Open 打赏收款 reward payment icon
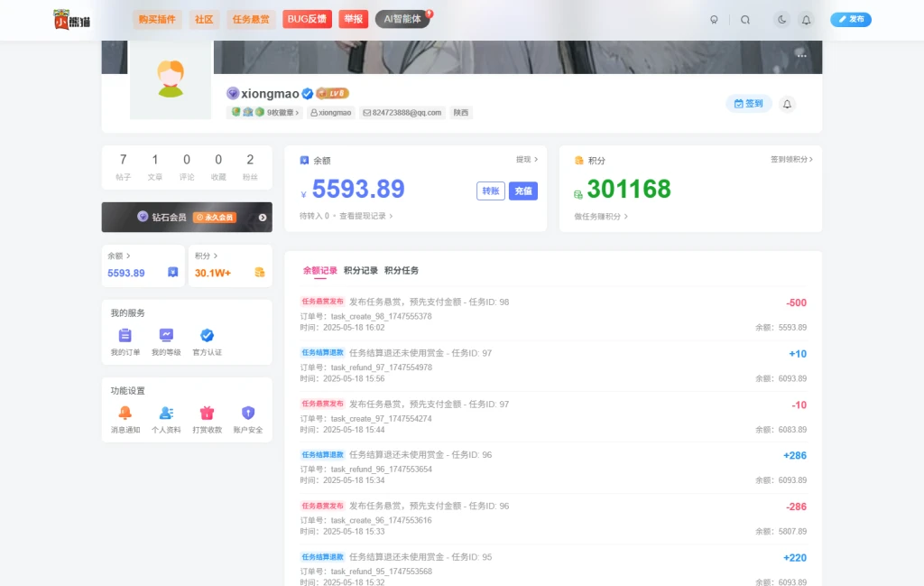924x586 pixels. 207,414
